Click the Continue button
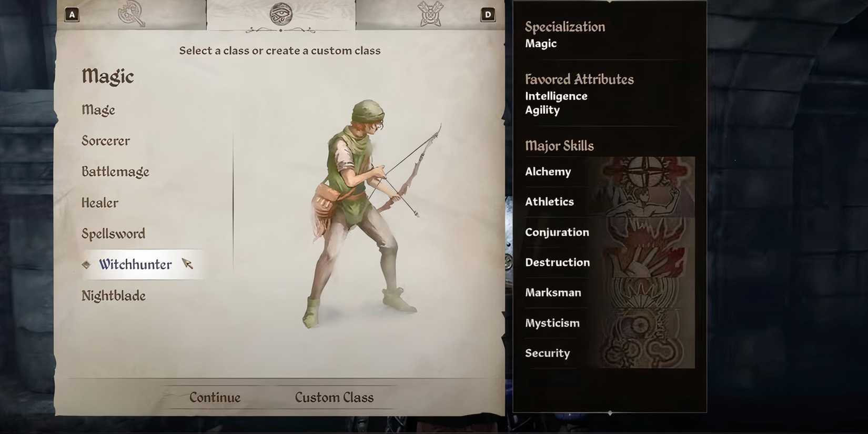868x434 pixels. [x=215, y=397]
